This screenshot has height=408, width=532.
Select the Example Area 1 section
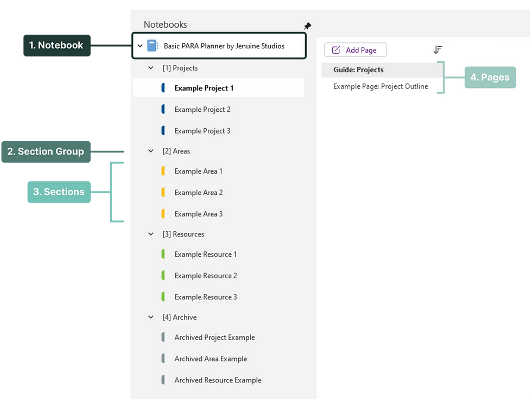click(198, 171)
